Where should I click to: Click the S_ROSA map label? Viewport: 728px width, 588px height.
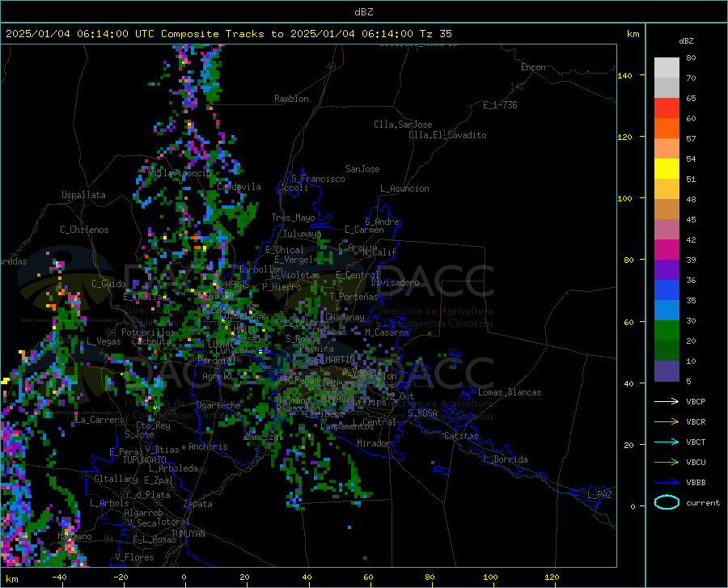422,412
